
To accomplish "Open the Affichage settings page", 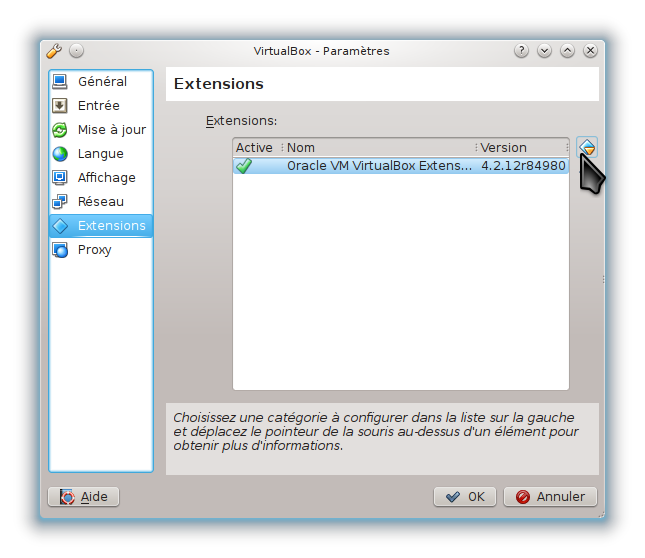I will [x=101, y=178].
